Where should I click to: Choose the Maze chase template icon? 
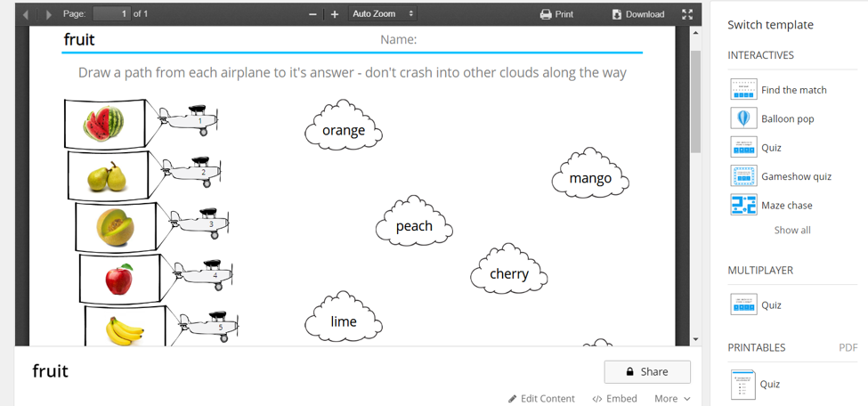coord(743,205)
